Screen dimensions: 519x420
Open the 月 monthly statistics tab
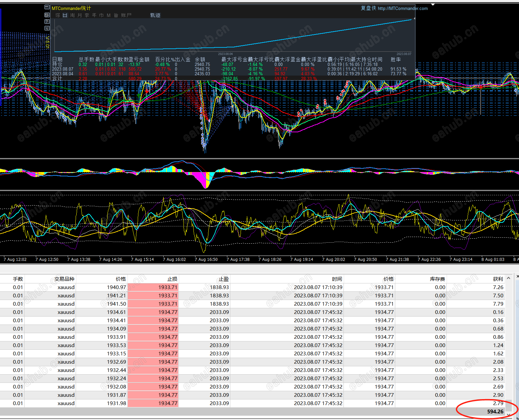tap(80, 15)
